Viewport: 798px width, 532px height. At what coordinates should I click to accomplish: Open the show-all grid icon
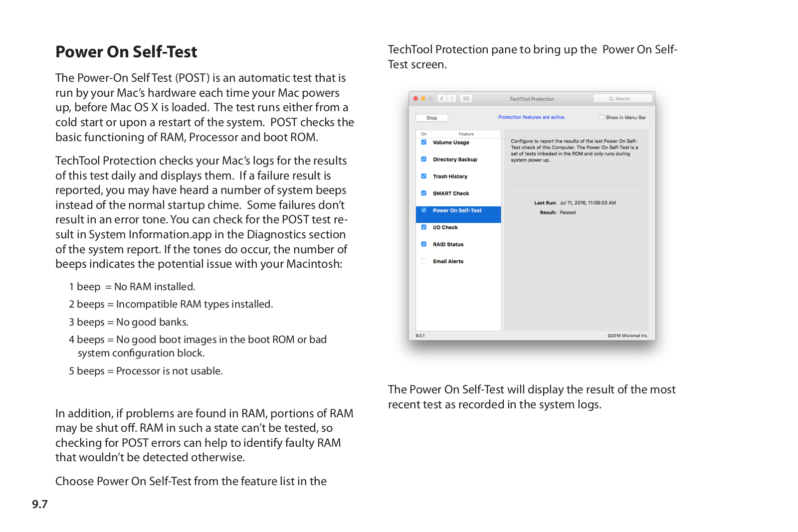point(466,99)
